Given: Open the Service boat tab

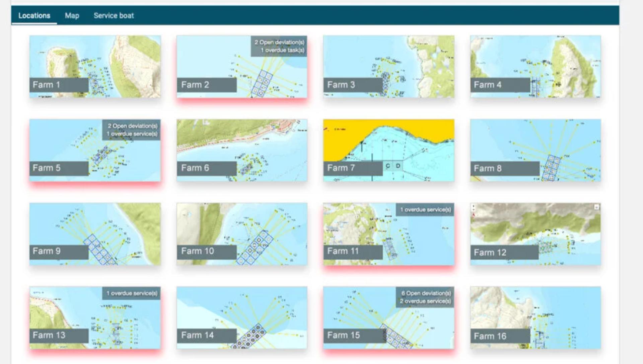Looking at the screenshot, I should pos(114,15).
